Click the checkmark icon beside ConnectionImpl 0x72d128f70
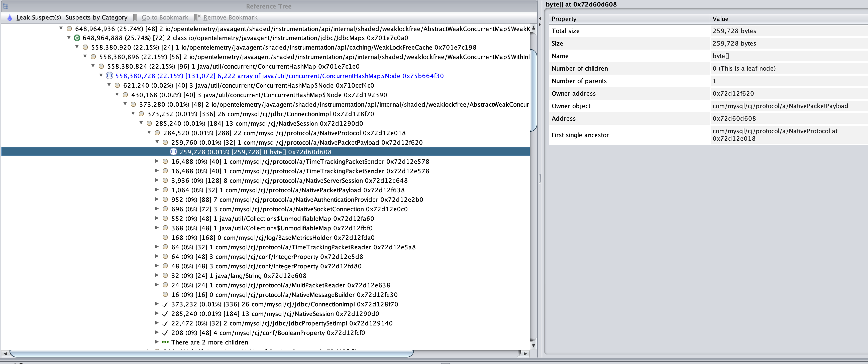 coord(165,304)
